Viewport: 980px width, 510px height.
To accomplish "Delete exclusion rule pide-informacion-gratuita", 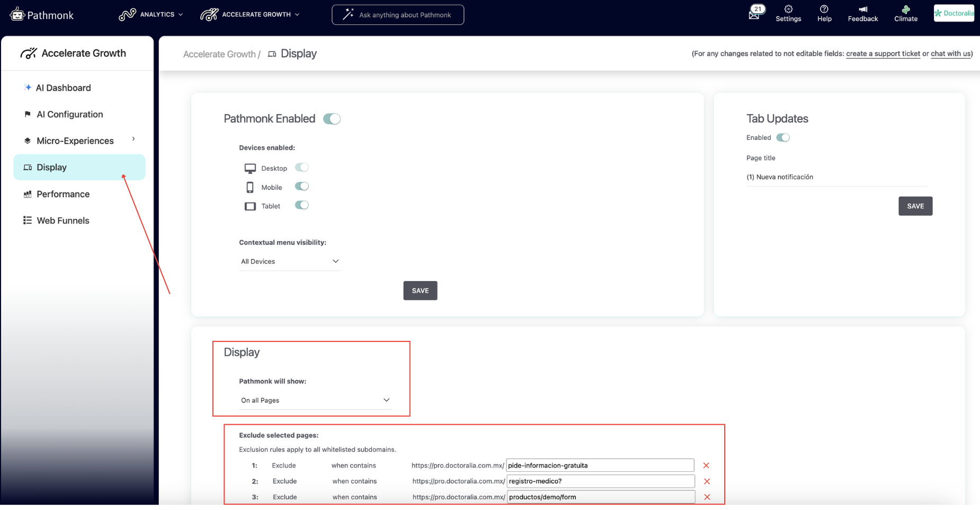I will [x=706, y=465].
